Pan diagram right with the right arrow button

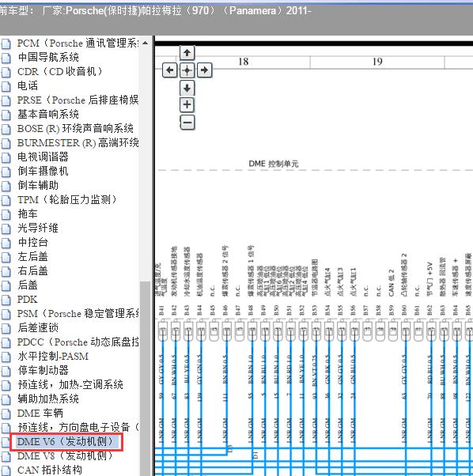point(204,70)
